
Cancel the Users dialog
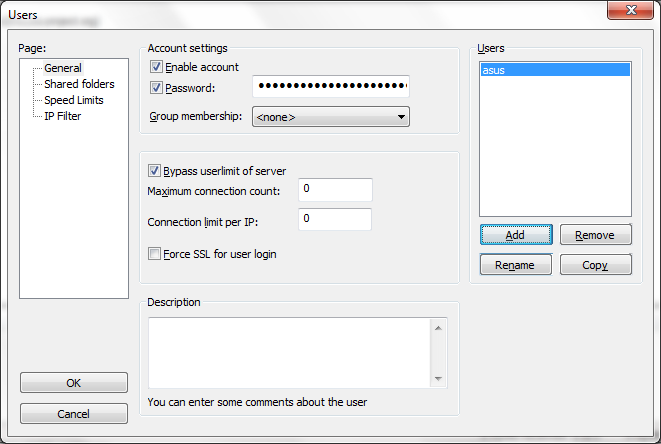click(74, 414)
